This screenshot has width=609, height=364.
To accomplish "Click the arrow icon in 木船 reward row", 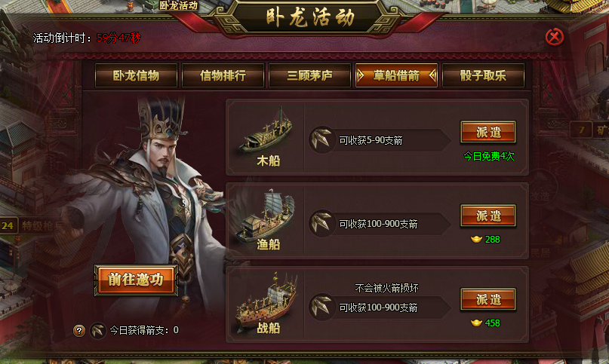I will coord(322,139).
